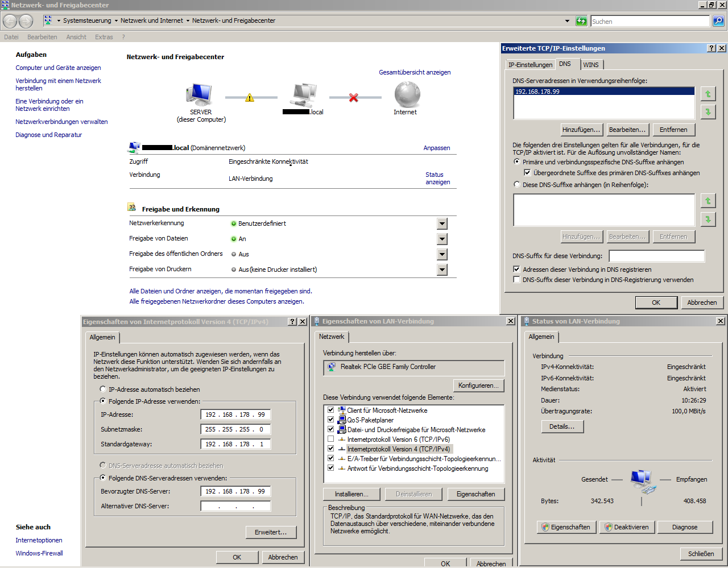Image resolution: width=728 pixels, height=568 pixels.
Task: Click the SERVER computer icon in the network map
Action: click(199, 95)
